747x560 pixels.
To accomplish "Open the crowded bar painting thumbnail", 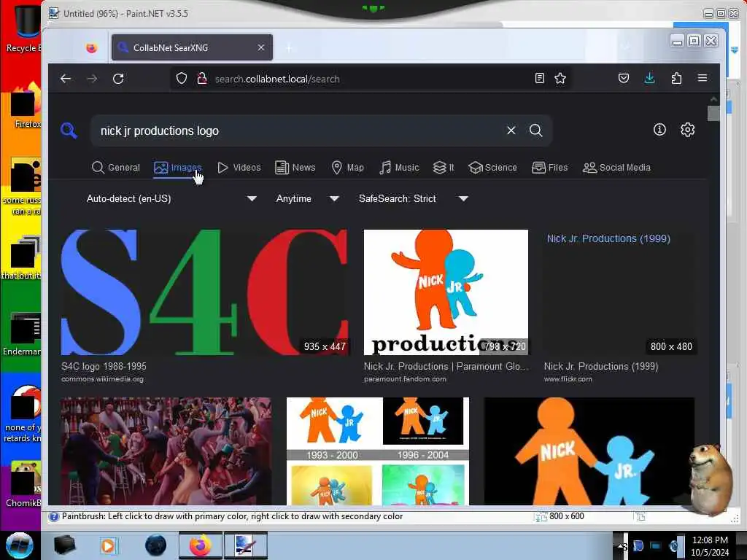I will point(166,451).
